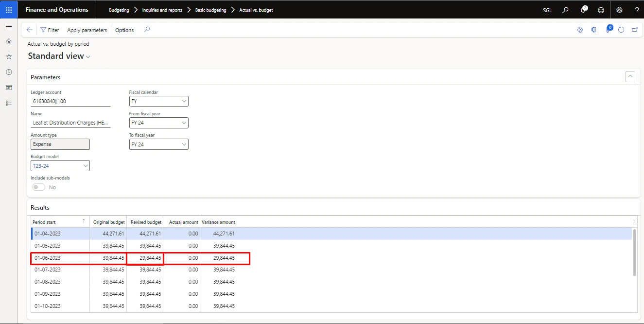644x324 pixels.
Task: Open the notifications bell
Action: tap(584, 10)
